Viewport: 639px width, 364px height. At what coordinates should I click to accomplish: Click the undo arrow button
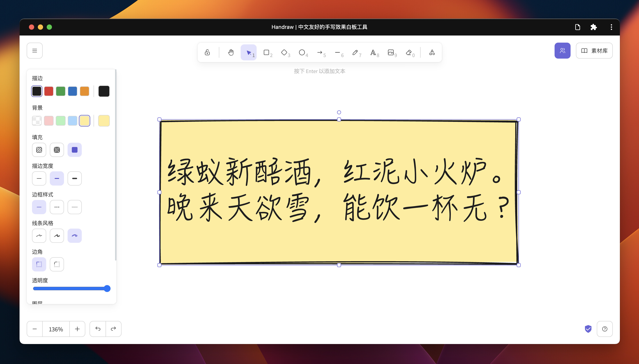(x=98, y=329)
